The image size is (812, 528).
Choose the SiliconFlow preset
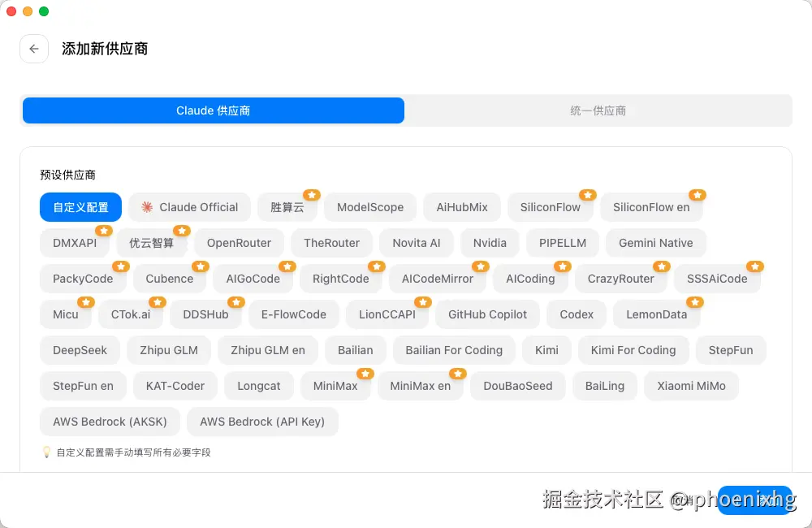pos(551,207)
